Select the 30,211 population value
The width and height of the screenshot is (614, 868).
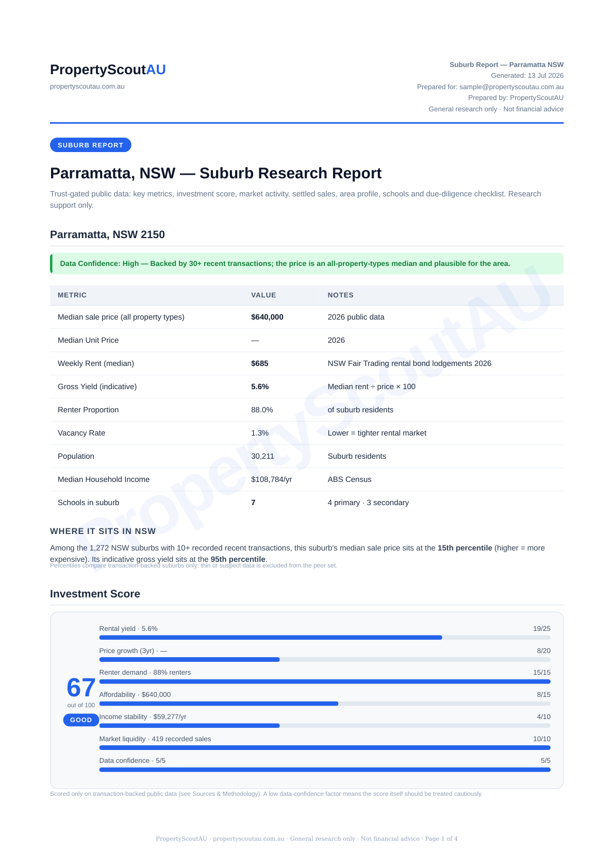point(262,456)
